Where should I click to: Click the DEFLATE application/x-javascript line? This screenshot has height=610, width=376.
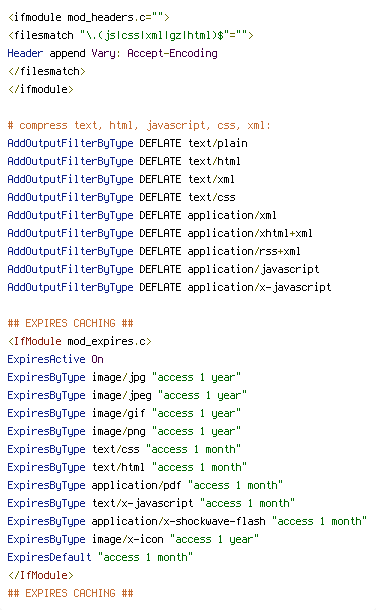click(x=170, y=287)
